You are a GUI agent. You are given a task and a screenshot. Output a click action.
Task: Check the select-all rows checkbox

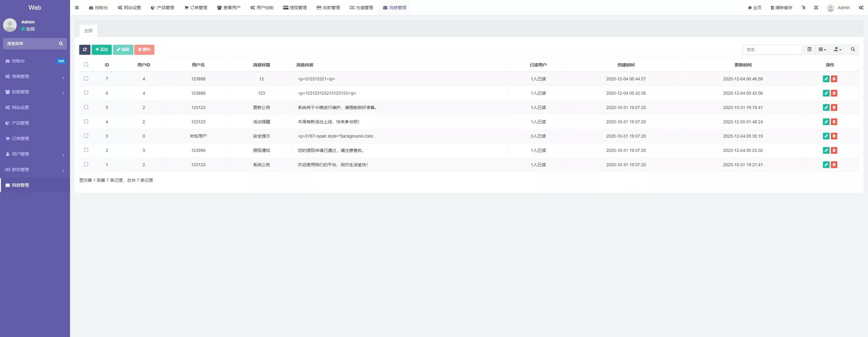pos(86,64)
